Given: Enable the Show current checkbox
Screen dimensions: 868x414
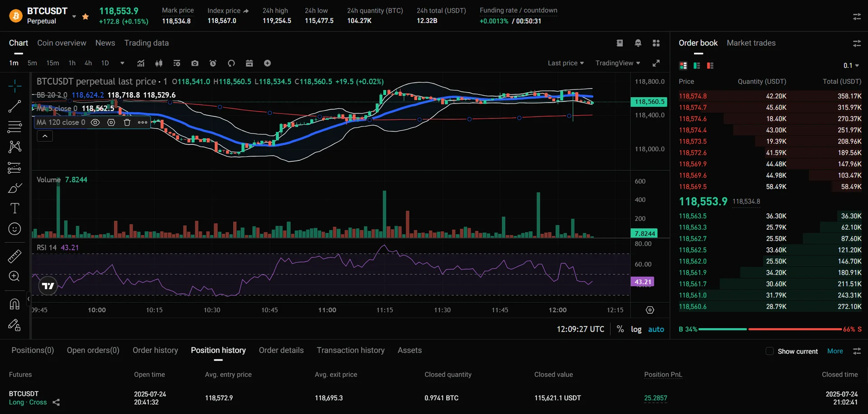Looking at the screenshot, I should [769, 351].
